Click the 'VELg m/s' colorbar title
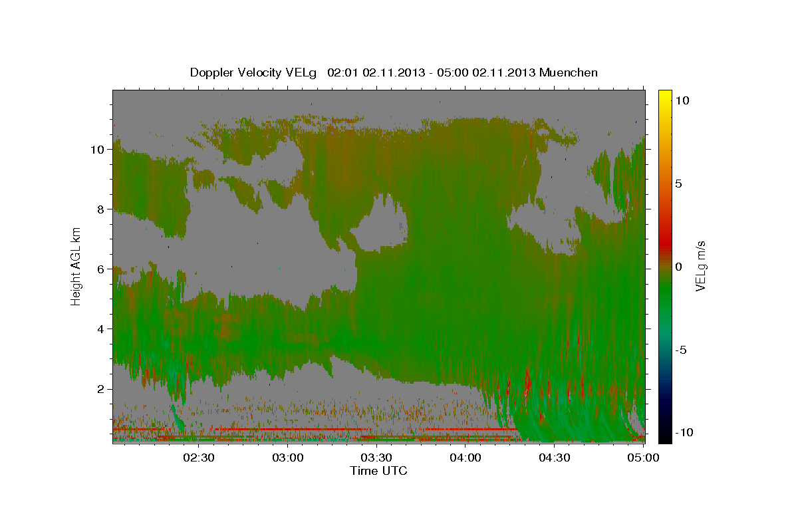The image size is (798, 532). [x=701, y=266]
